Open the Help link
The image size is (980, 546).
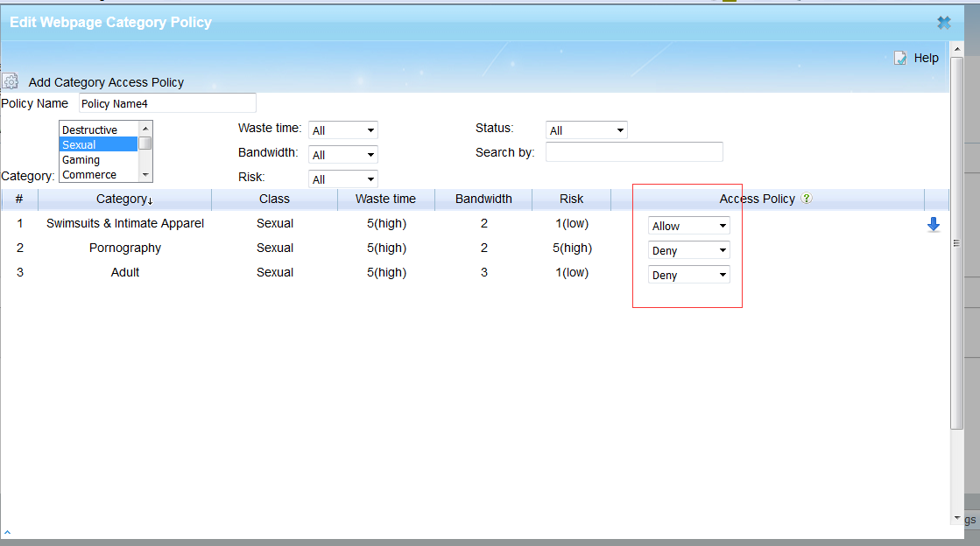pyautogui.click(x=927, y=58)
